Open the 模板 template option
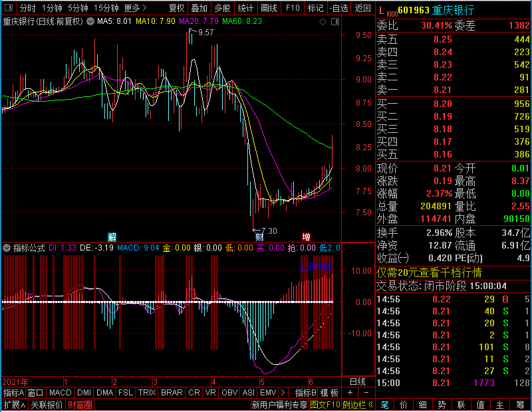The width and height of the screenshot is (532, 412). pyautogui.click(x=329, y=393)
